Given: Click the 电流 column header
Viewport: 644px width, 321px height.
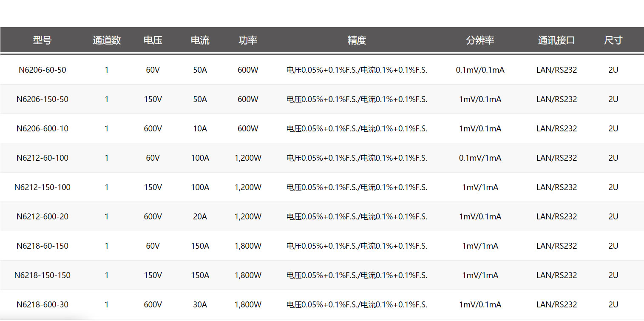Looking at the screenshot, I should 200,40.
